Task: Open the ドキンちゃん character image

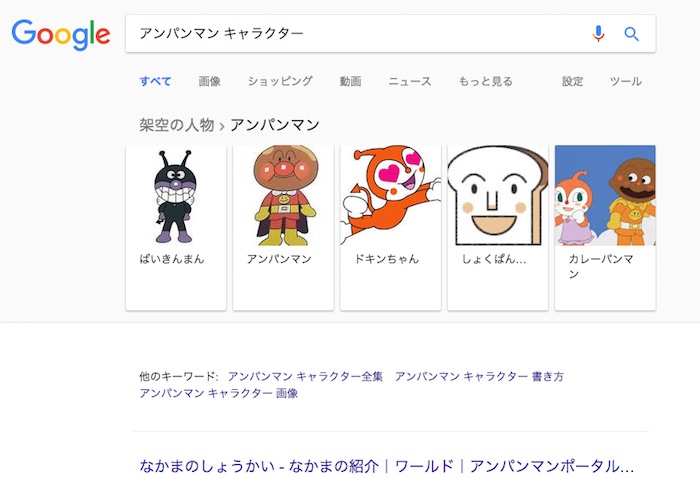Action: [x=390, y=195]
